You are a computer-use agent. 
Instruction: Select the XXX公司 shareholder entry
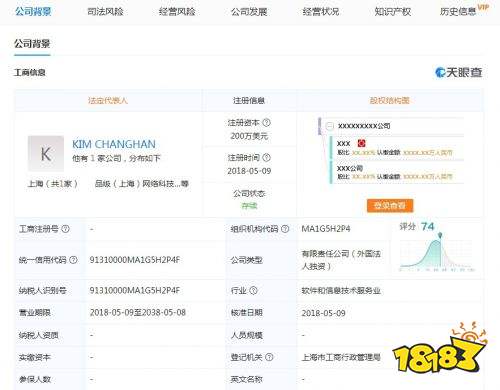[350, 168]
